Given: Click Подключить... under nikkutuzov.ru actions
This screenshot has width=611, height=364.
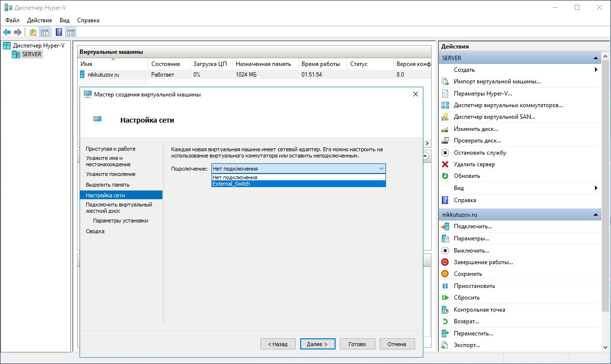Looking at the screenshot, I should pos(472,226).
